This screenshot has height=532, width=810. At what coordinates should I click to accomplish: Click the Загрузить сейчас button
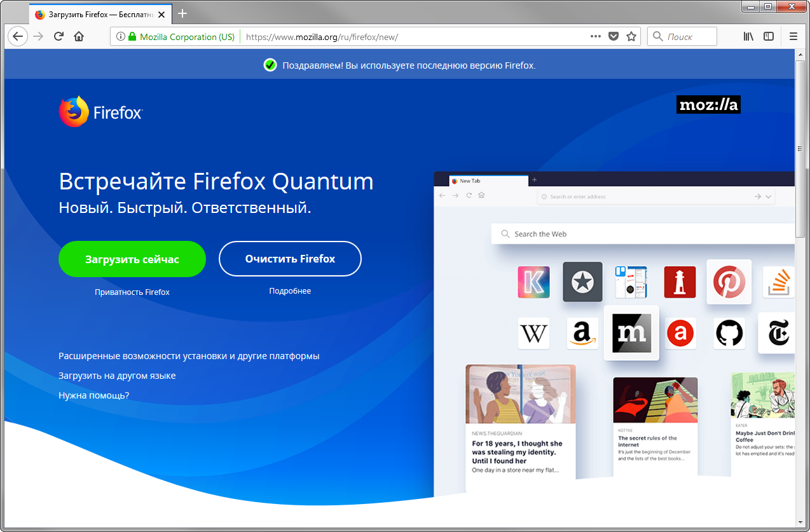point(132,259)
